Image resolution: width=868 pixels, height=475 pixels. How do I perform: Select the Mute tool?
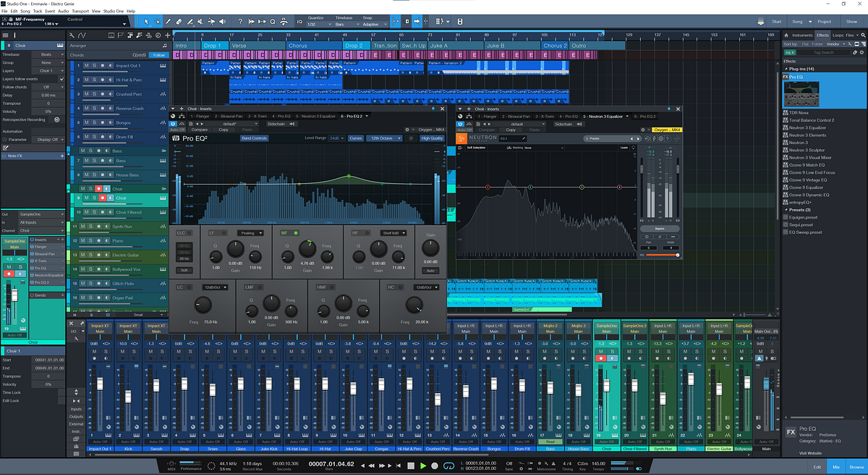click(200, 22)
